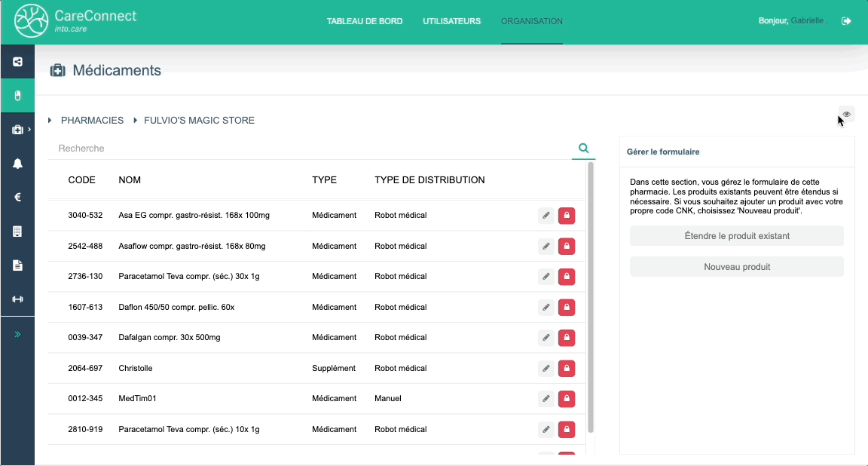Click the table vertical scrollbar
868x466 pixels.
(x=591, y=297)
